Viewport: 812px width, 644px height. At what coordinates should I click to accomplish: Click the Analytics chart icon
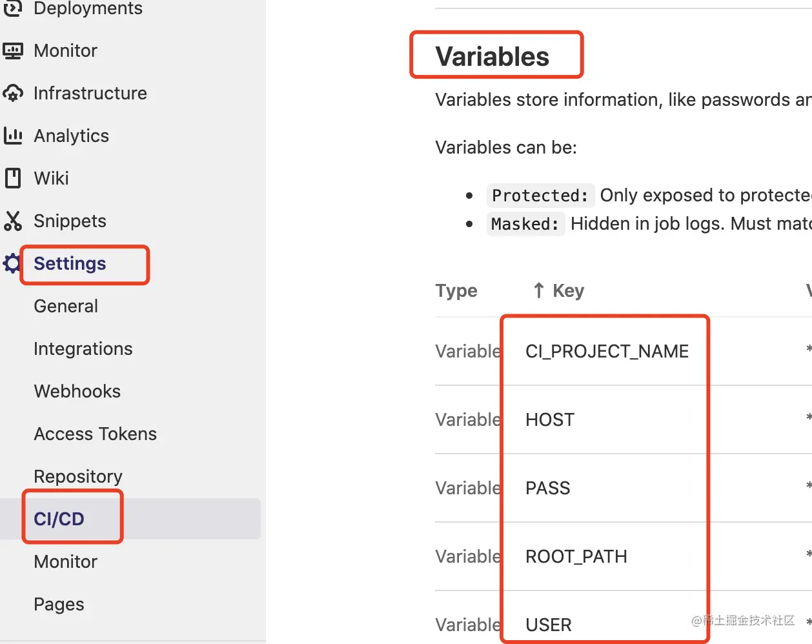13,136
